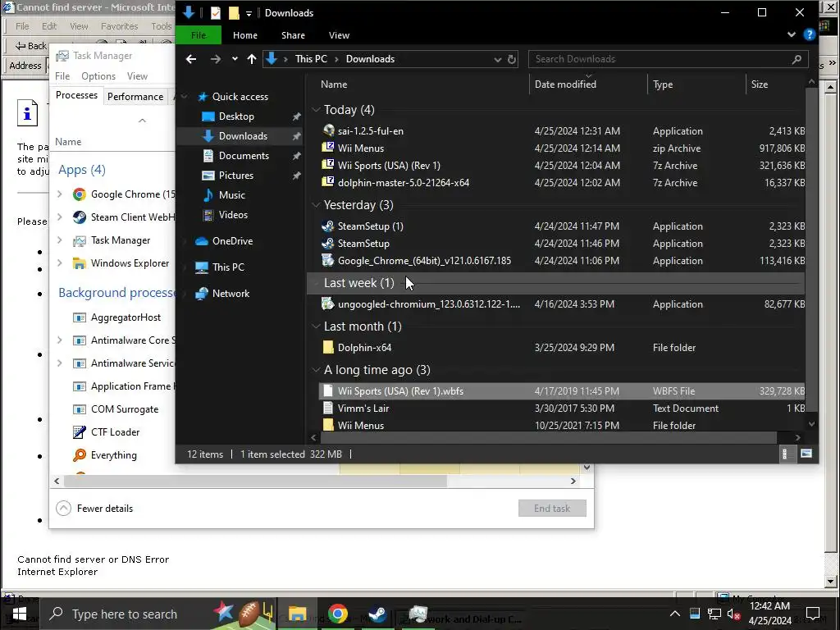Refresh the Downloads folder view
This screenshot has height=630, width=840.
(x=512, y=59)
